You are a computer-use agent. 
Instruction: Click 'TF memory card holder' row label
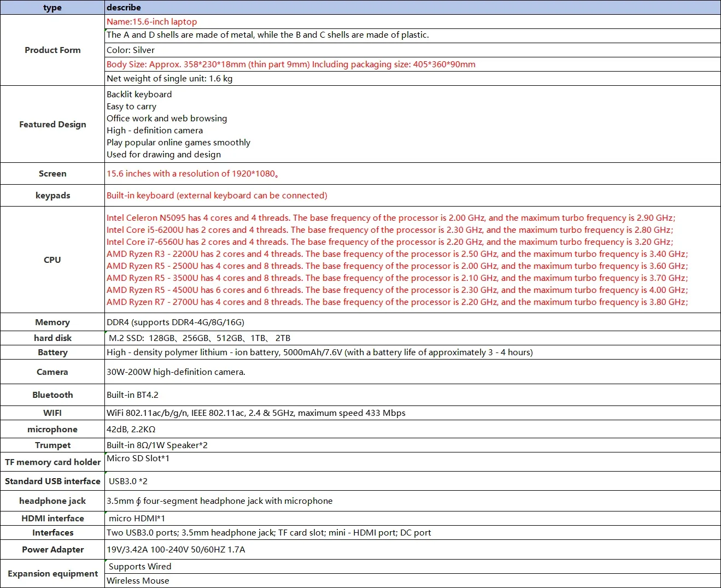pos(52,462)
